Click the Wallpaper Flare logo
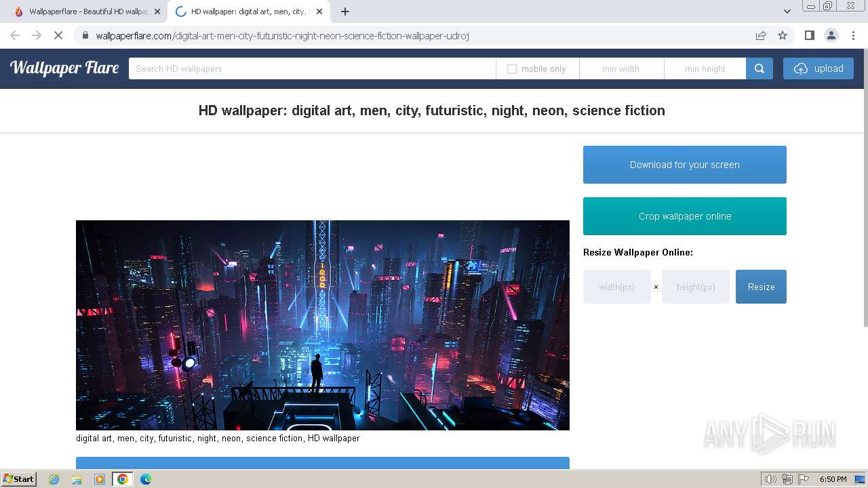868x488 pixels. click(x=64, y=68)
